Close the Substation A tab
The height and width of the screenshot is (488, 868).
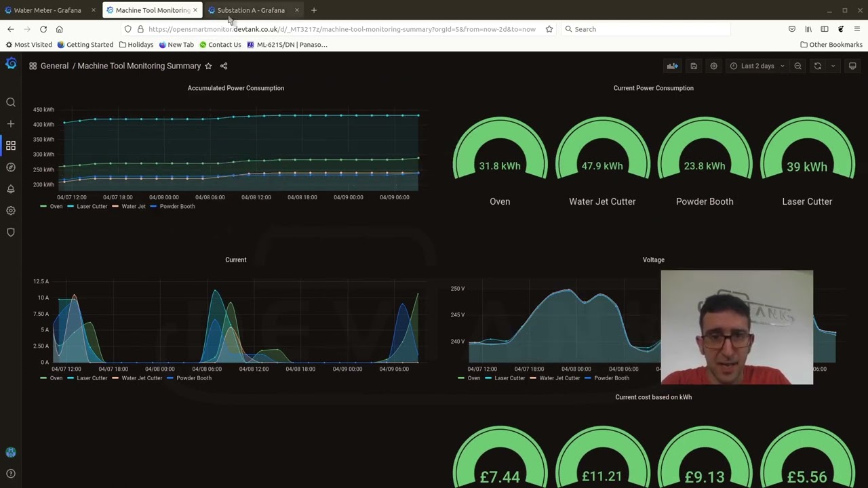[297, 10]
